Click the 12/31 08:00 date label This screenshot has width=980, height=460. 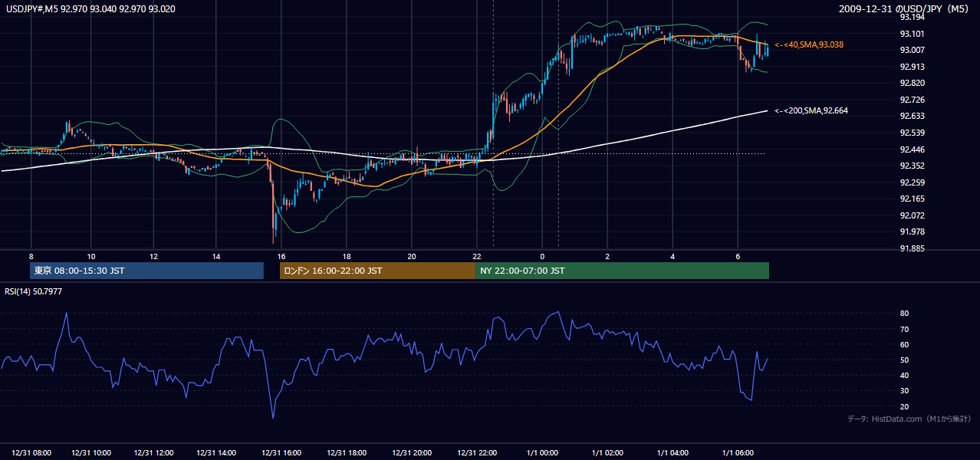(31, 452)
